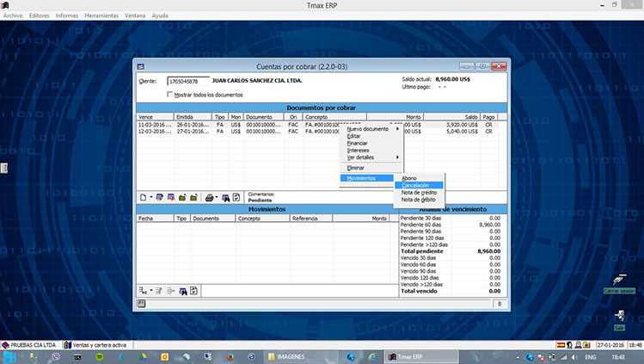This screenshot has width=644, height=364.
Task: Open the new movement dropdown arrow in Movimientos toolbar
Action: pos(150,291)
